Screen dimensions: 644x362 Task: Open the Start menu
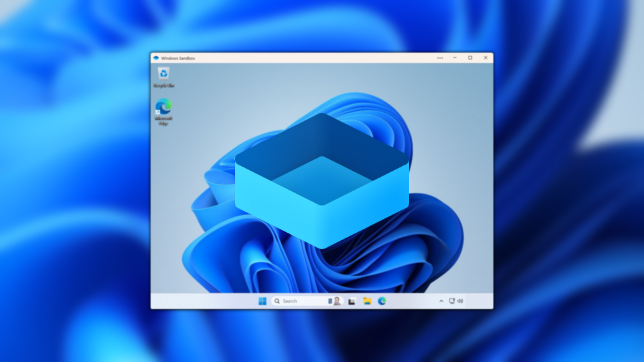pyautogui.click(x=263, y=301)
